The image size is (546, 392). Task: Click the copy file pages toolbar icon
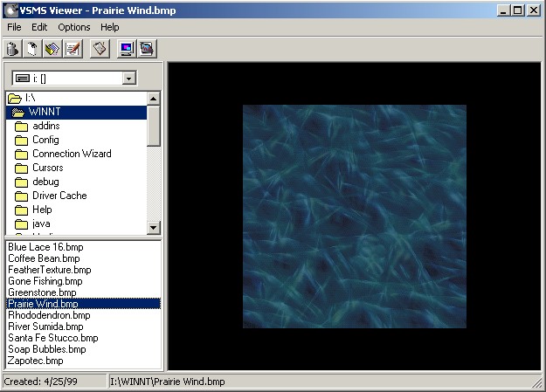tap(33, 49)
